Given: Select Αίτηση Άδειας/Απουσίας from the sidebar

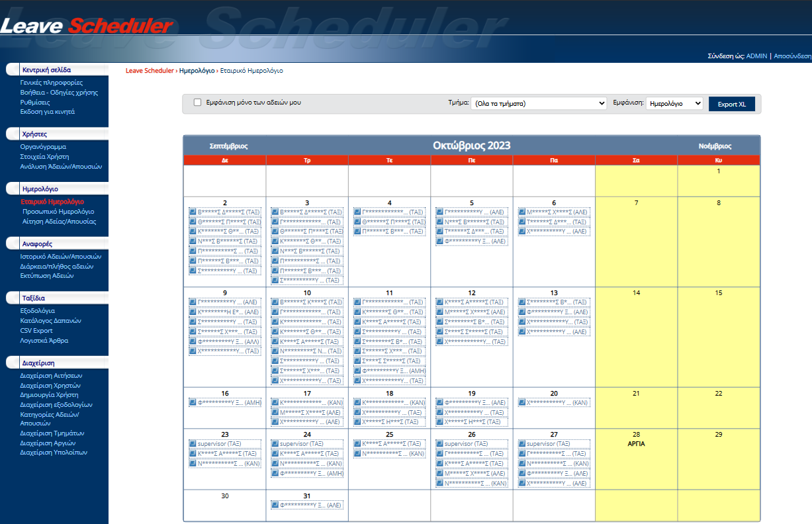Looking at the screenshot, I should (59, 222).
